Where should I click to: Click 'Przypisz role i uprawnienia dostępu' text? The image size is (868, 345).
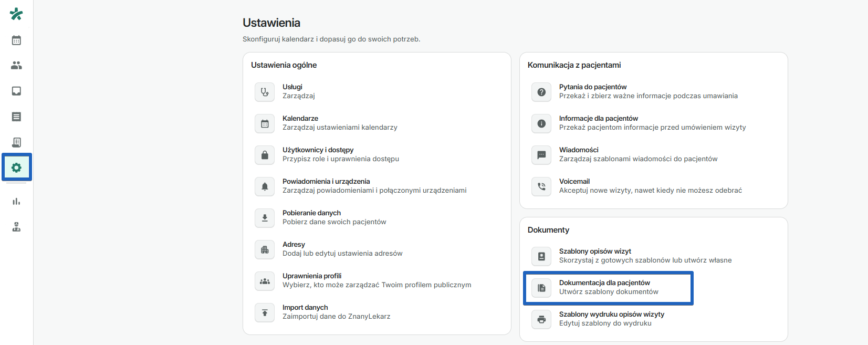[x=341, y=159]
